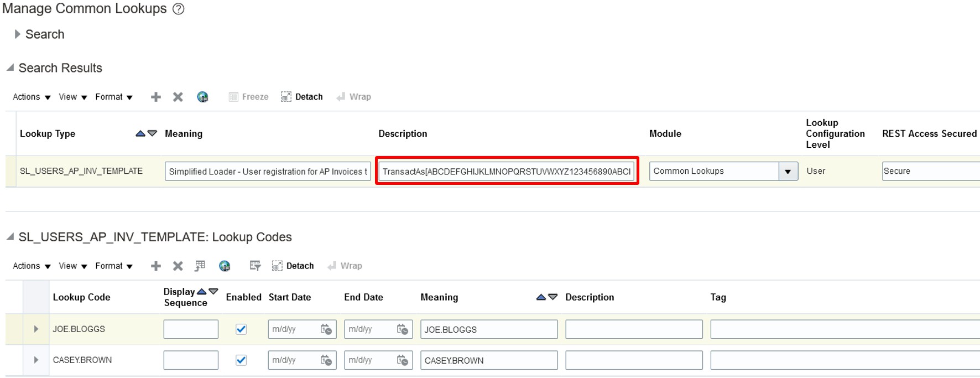This screenshot has height=378, width=980.
Task: Click Freeze in Search Results toolbar
Action: pyautogui.click(x=248, y=97)
